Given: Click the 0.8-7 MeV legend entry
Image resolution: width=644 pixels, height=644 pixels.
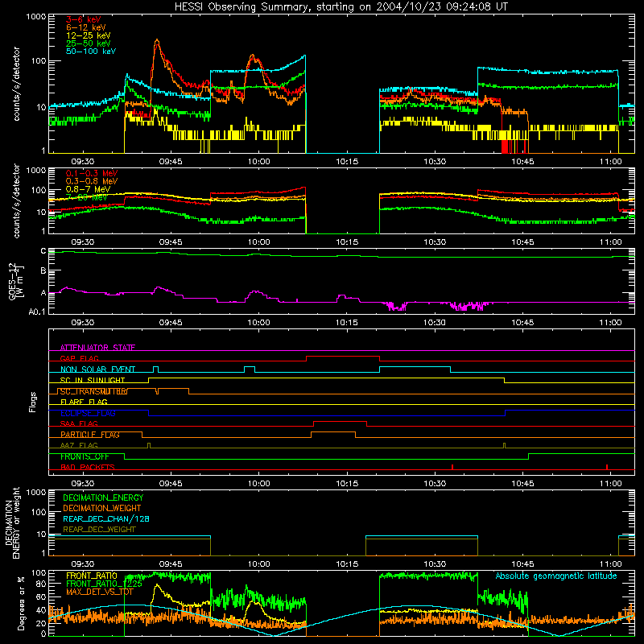Looking at the screenshot, I should [88, 189].
